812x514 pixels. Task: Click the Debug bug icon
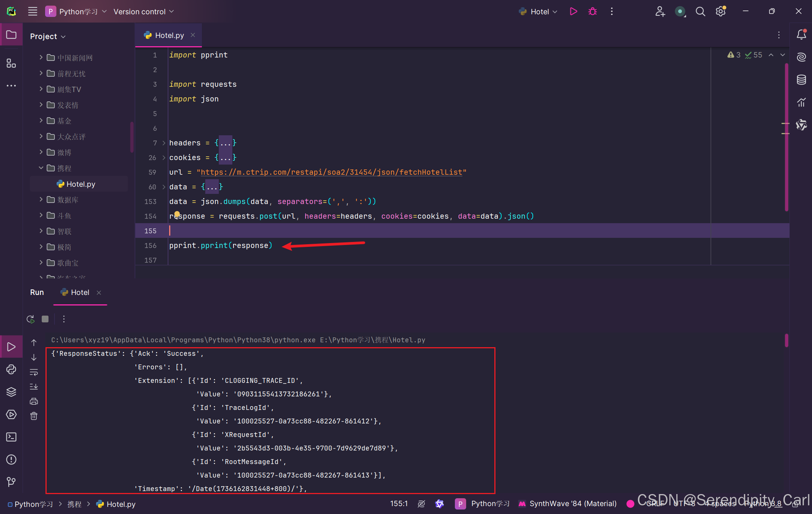pyautogui.click(x=592, y=12)
